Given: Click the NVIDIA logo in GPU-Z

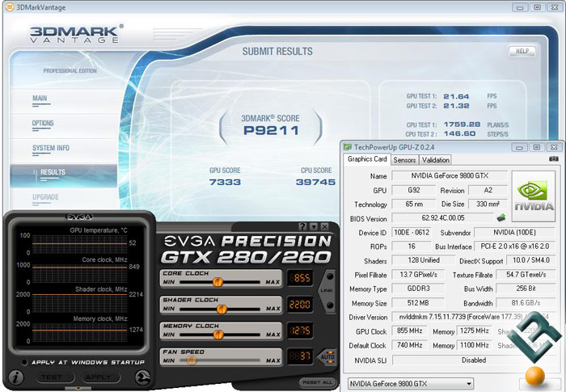Looking at the screenshot, I should coord(534,196).
